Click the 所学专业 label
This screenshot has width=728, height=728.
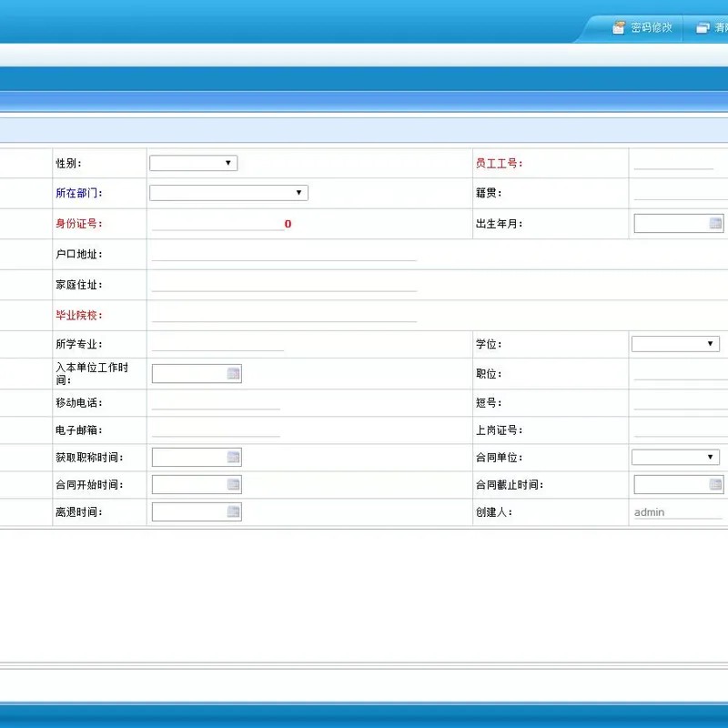tap(79, 344)
